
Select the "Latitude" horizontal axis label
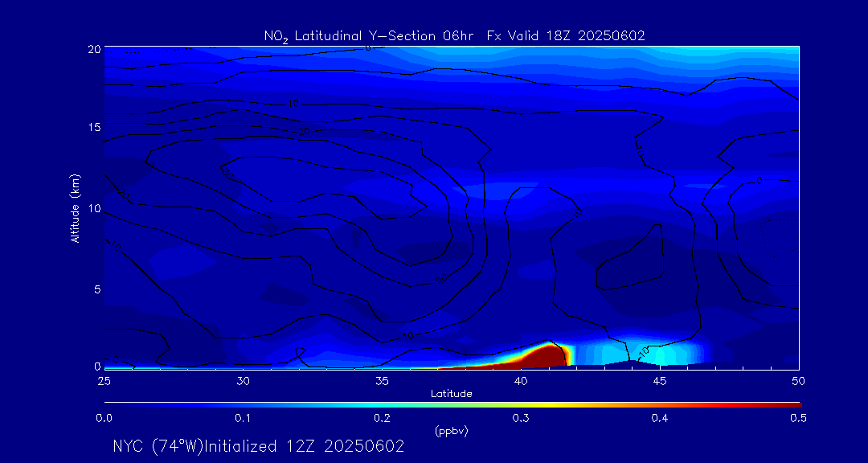pos(452,393)
